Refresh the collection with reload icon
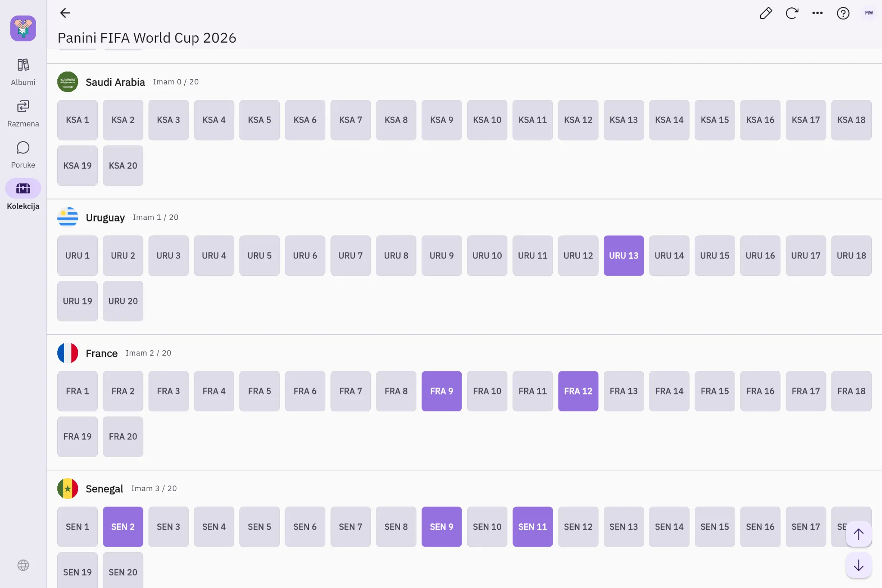The image size is (882, 588). [x=792, y=13]
